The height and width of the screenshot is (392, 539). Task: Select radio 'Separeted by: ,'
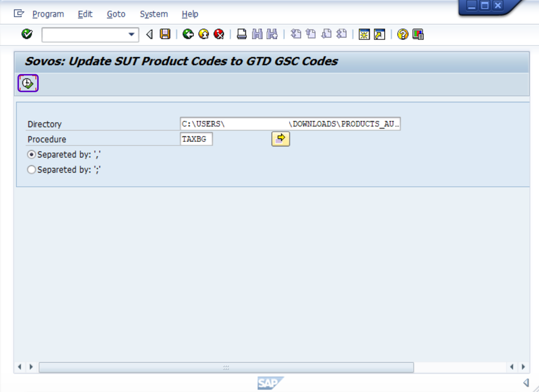tap(31, 155)
